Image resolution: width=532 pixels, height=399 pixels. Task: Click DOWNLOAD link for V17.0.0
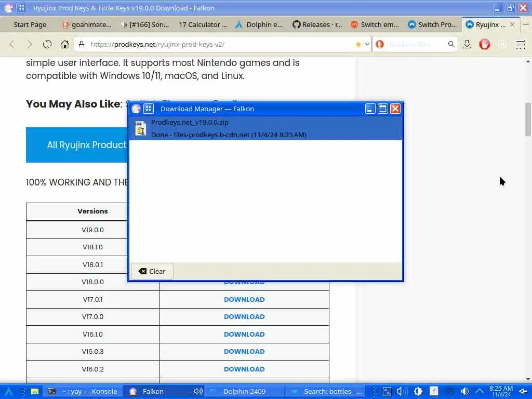244,316
